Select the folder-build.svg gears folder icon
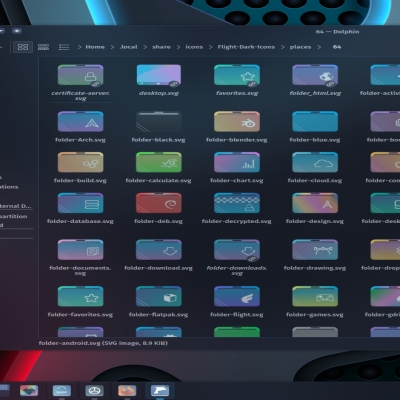 pyautogui.click(x=80, y=162)
